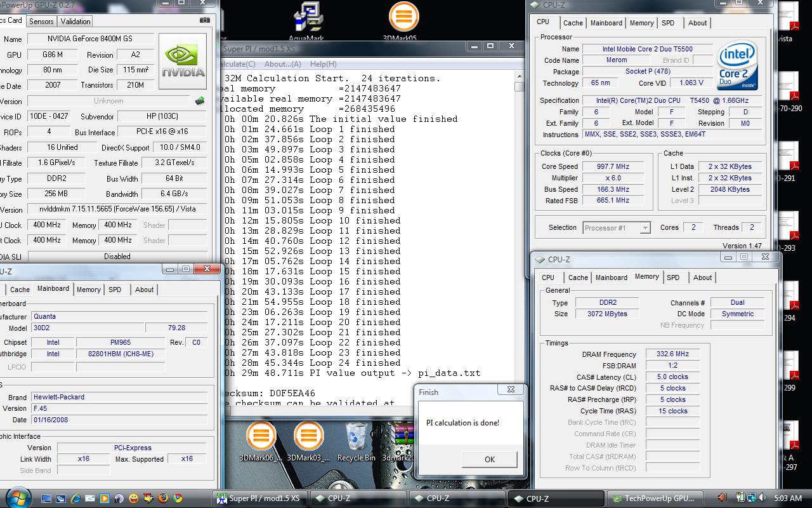812x508 pixels.
Task: Click Super PI taskbar button
Action: 261,498
